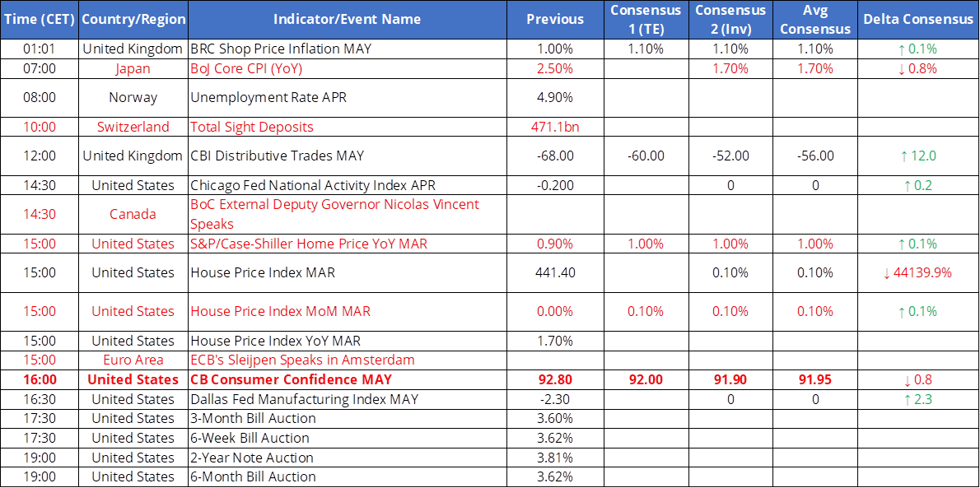980x488 pixels.
Task: Select the Avg Consensus column header
Action: point(815,20)
